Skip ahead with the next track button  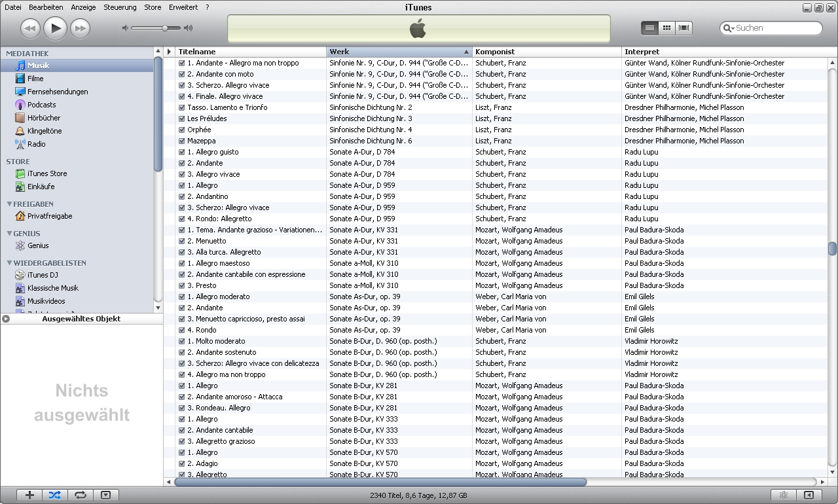click(x=80, y=28)
